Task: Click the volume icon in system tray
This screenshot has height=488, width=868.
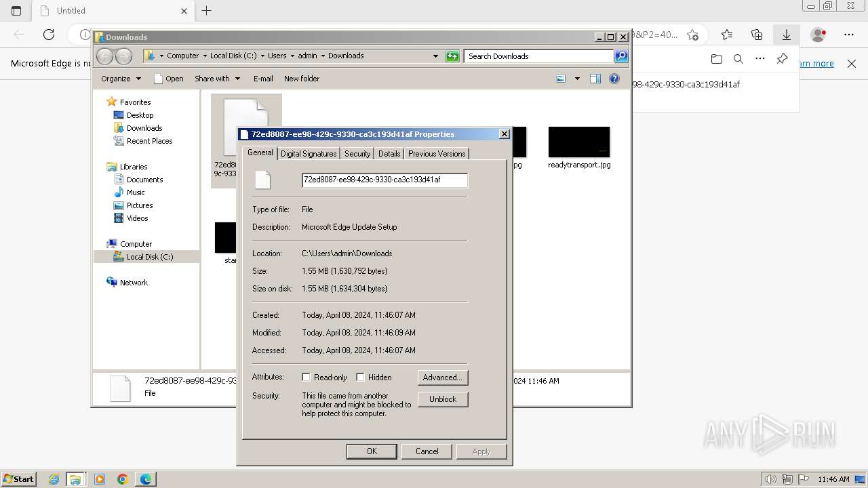Action: click(771, 479)
